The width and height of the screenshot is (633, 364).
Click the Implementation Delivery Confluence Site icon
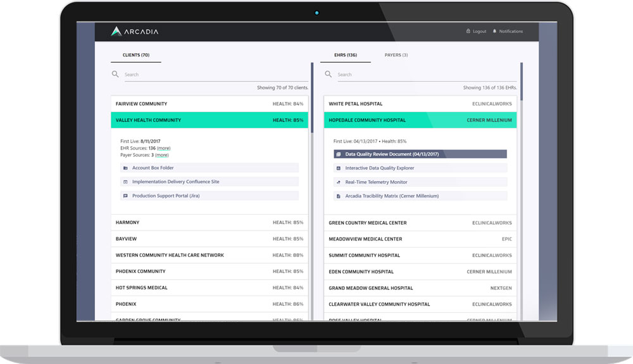tap(125, 182)
